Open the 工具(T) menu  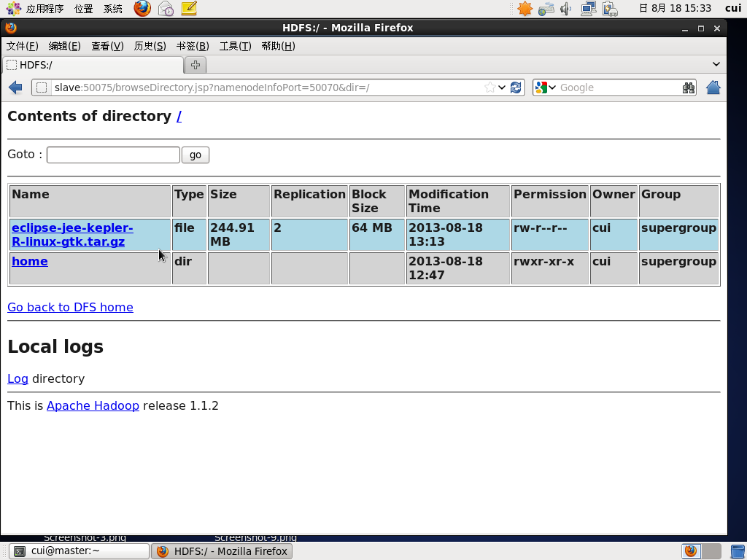[235, 46]
